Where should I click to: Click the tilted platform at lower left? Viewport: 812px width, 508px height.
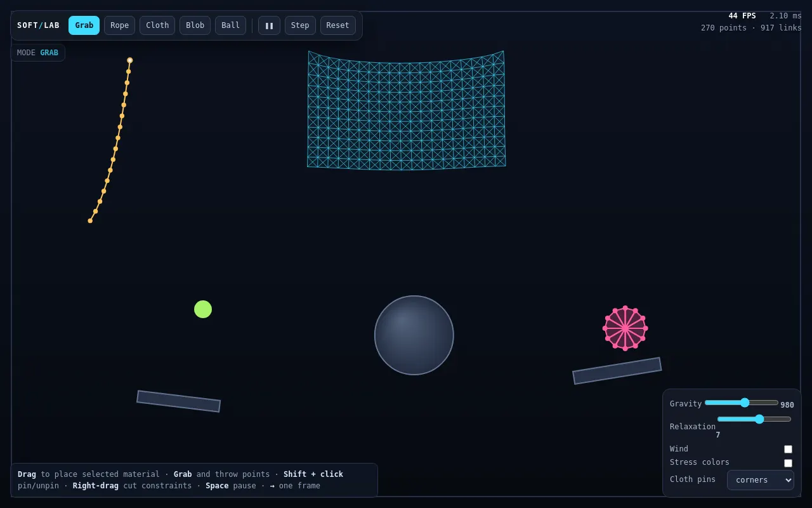pyautogui.click(x=179, y=401)
